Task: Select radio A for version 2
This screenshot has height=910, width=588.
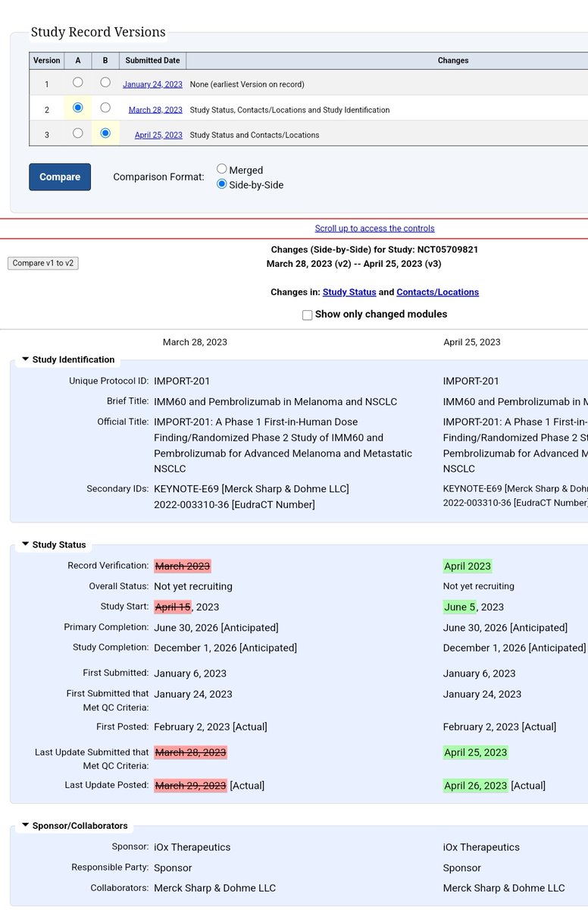Action: (77, 108)
